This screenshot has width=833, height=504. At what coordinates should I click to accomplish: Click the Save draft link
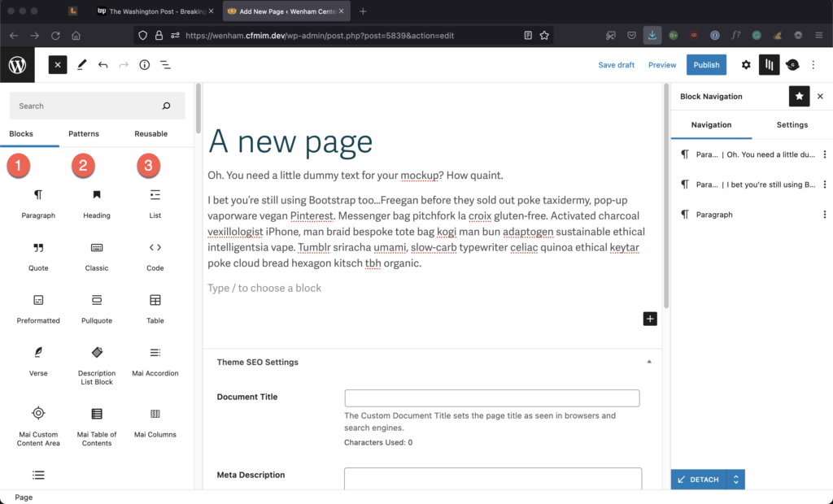616,65
